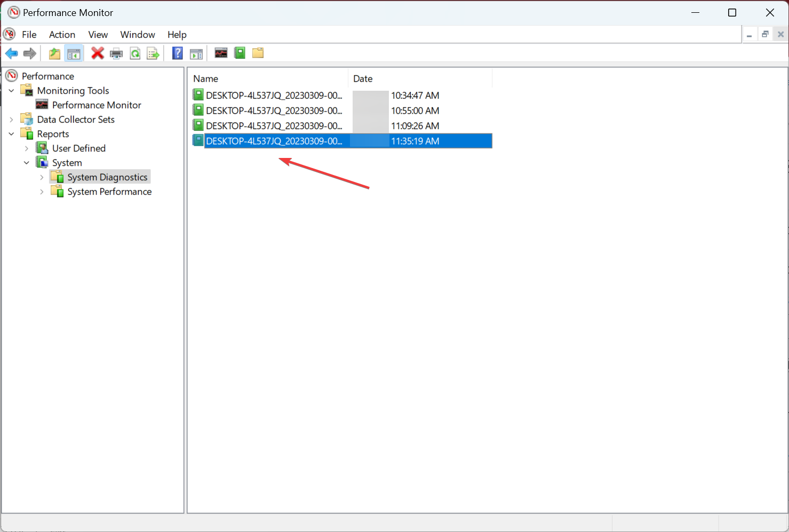This screenshot has width=789, height=532.
Task: Open the Help menu
Action: (x=177, y=35)
